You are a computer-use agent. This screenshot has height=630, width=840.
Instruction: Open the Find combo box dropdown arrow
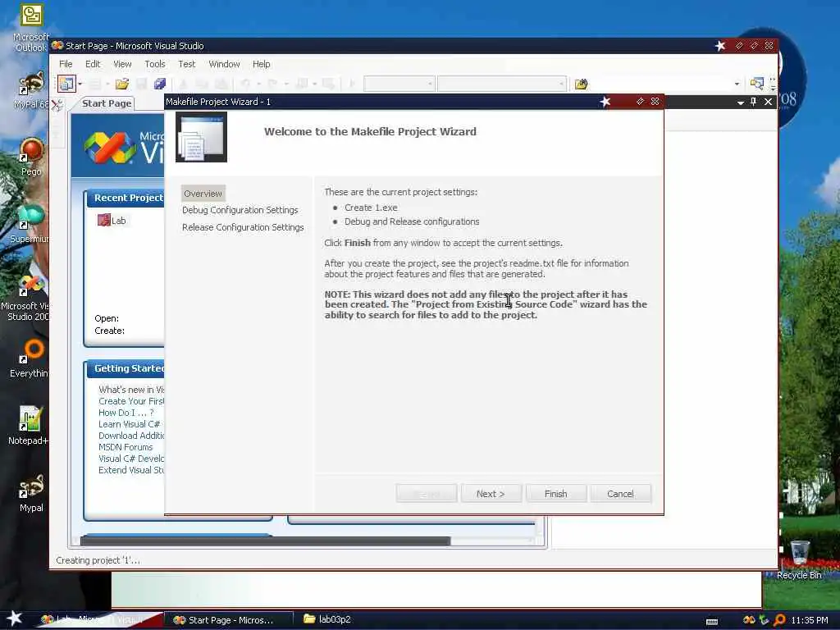tap(737, 84)
